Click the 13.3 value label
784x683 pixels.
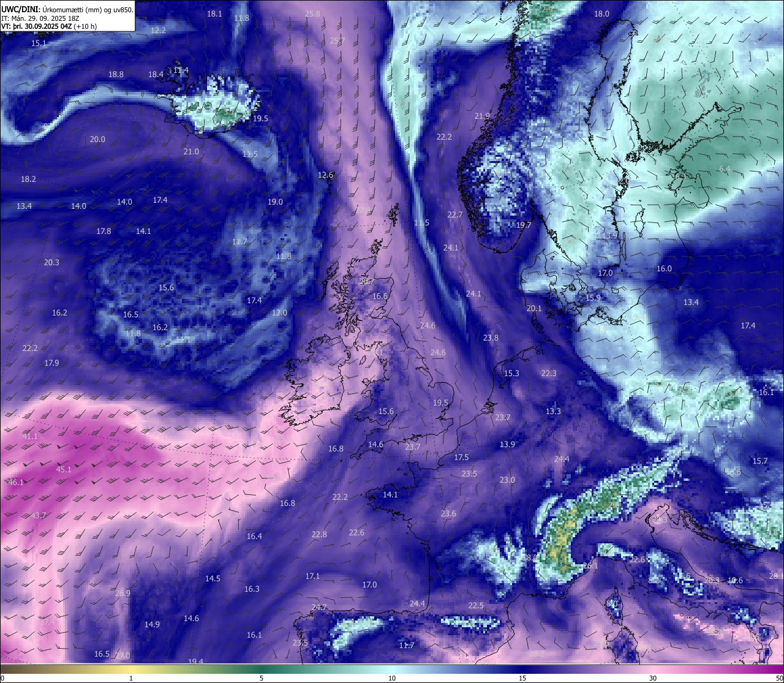coord(553,411)
